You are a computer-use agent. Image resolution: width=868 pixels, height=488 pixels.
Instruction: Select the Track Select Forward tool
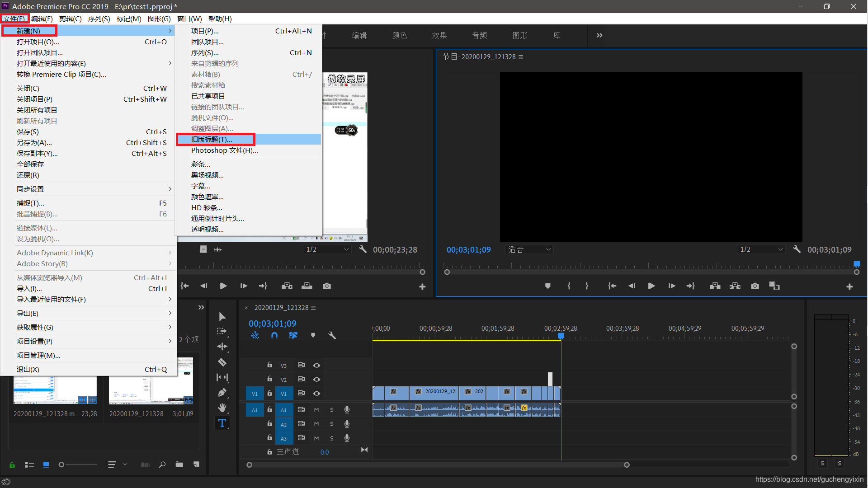tap(222, 331)
